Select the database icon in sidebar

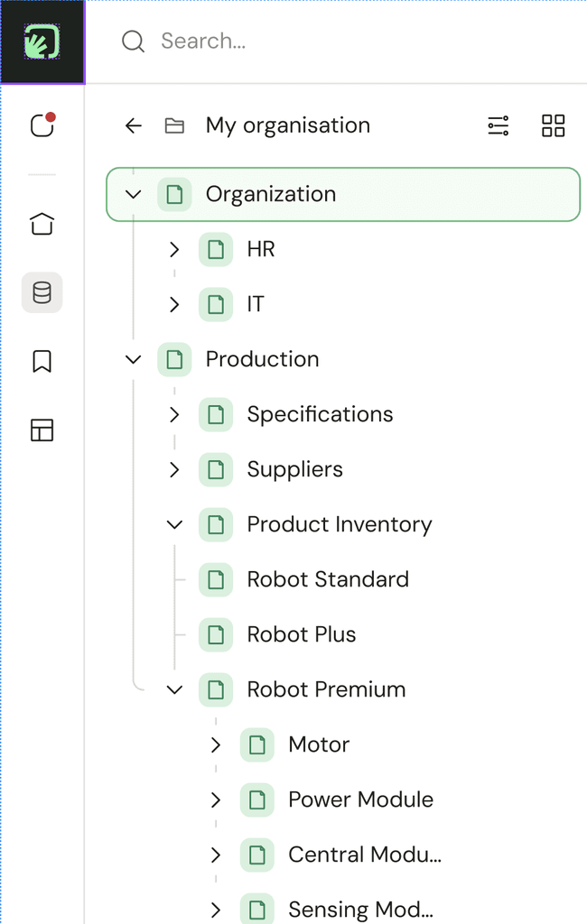click(x=42, y=292)
